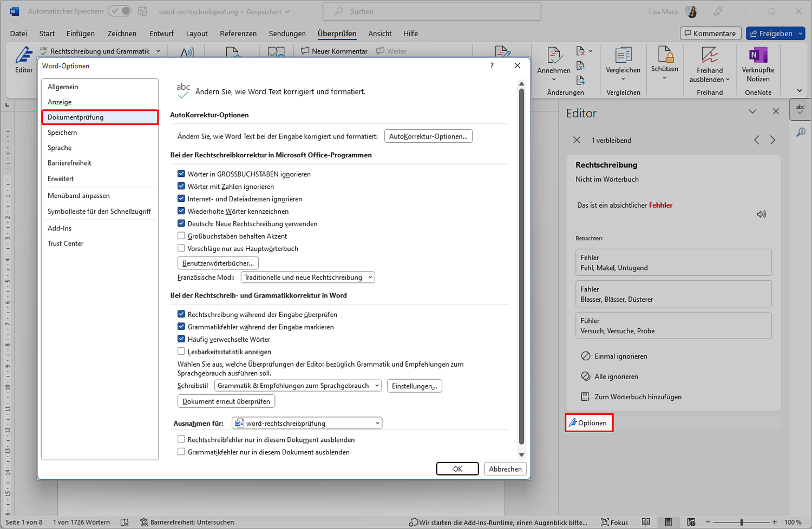Image resolution: width=812 pixels, height=529 pixels.
Task: Open Französische Modi dropdown
Action: [307, 277]
